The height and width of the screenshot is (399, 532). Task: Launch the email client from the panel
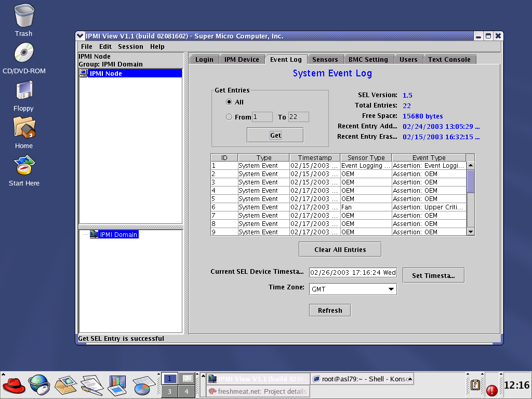click(65, 385)
